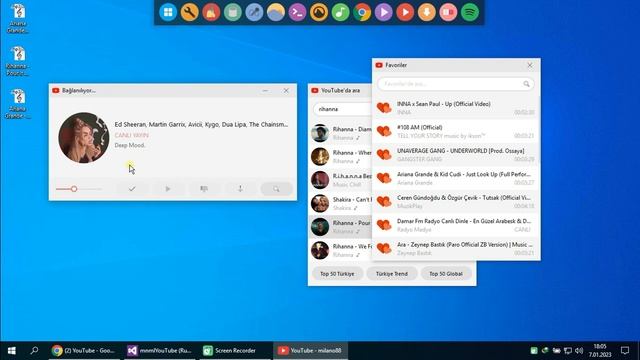Open the orange black-triangle dock icon

(319, 12)
